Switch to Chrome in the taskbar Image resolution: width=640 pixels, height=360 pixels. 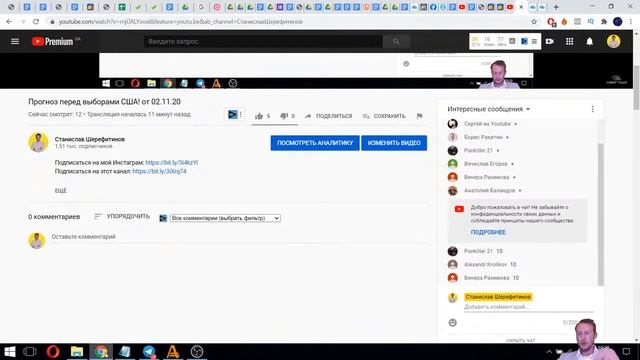point(101,351)
